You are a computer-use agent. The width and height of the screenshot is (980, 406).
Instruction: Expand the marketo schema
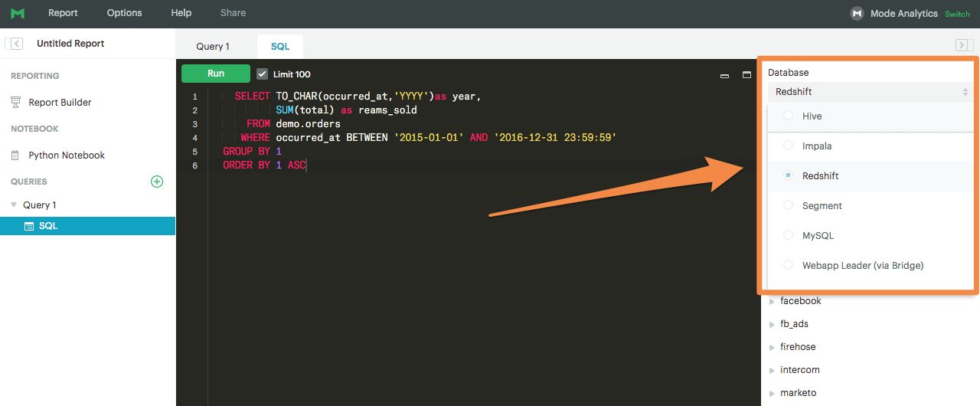pos(772,394)
